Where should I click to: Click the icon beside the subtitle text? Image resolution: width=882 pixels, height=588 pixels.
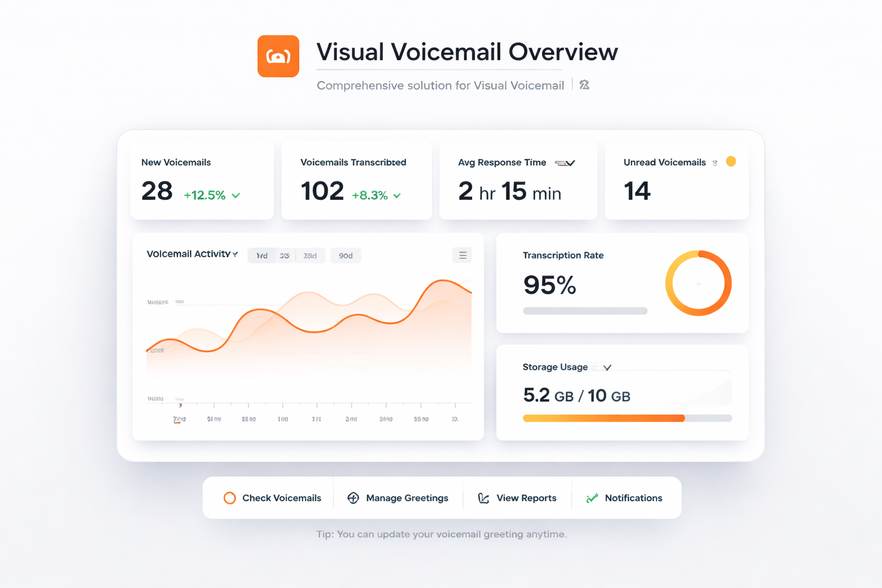[x=584, y=85]
